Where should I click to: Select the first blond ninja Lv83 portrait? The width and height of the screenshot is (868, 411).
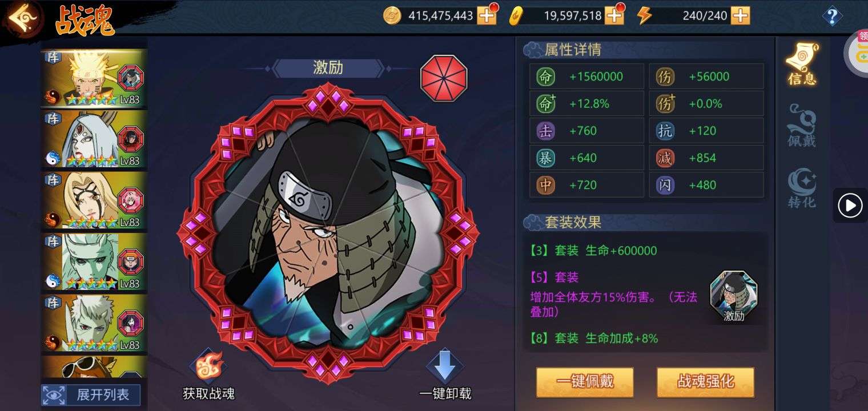coord(95,79)
